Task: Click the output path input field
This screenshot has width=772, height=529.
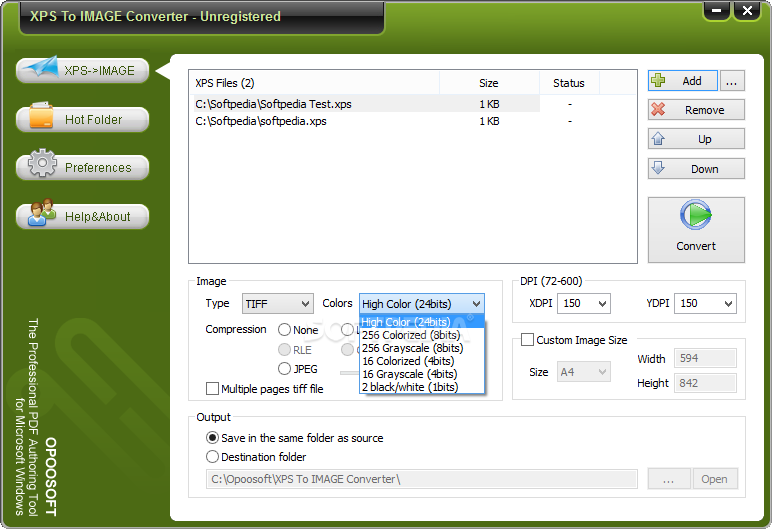Action: (421, 479)
